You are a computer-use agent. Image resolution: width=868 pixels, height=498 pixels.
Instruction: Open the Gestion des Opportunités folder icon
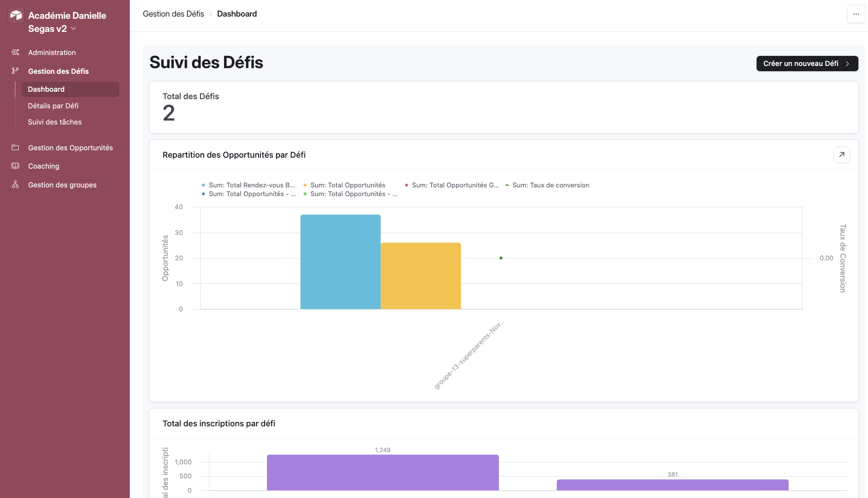[x=15, y=148]
